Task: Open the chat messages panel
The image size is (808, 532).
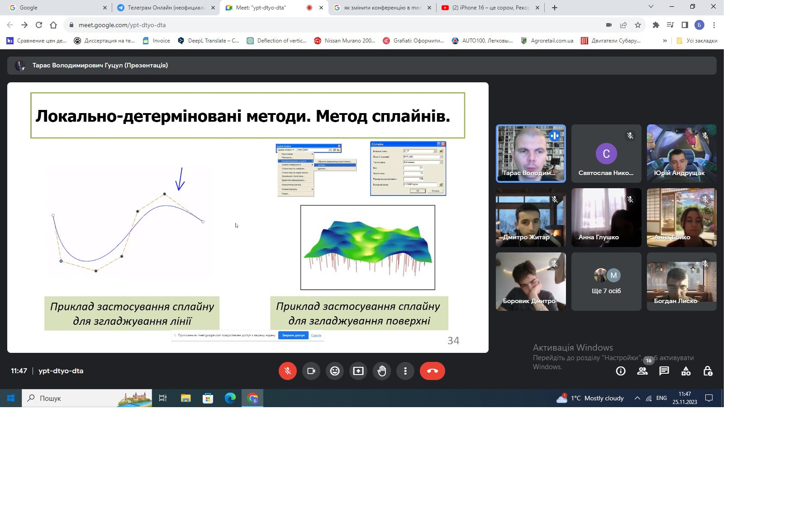Action: (664, 371)
